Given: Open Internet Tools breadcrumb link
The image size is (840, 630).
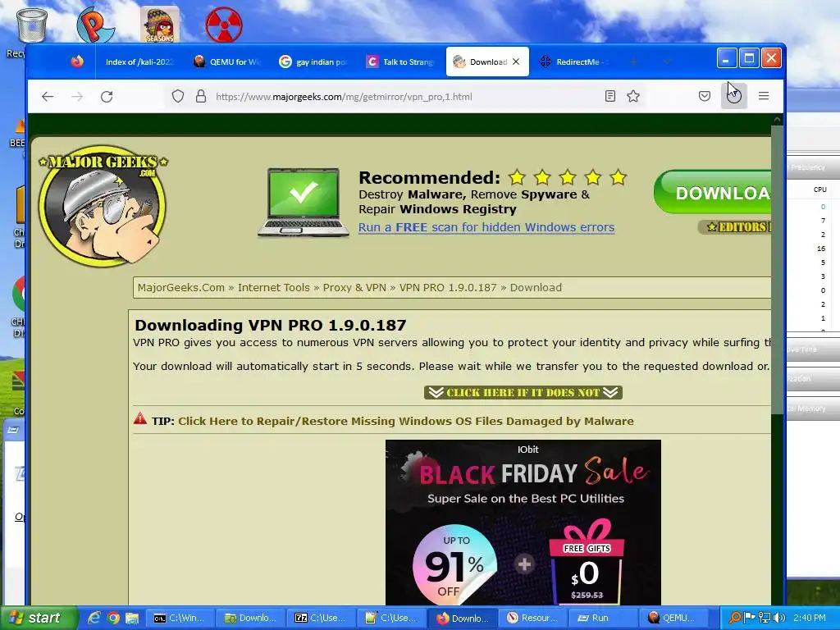Looking at the screenshot, I should coord(274,288).
